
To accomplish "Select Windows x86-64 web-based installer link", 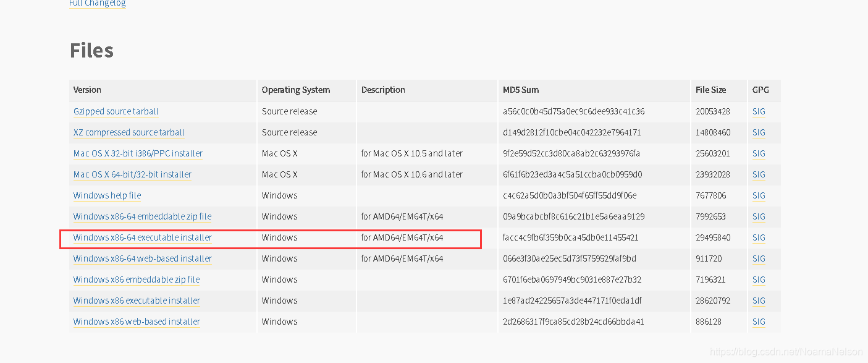I will 143,258.
